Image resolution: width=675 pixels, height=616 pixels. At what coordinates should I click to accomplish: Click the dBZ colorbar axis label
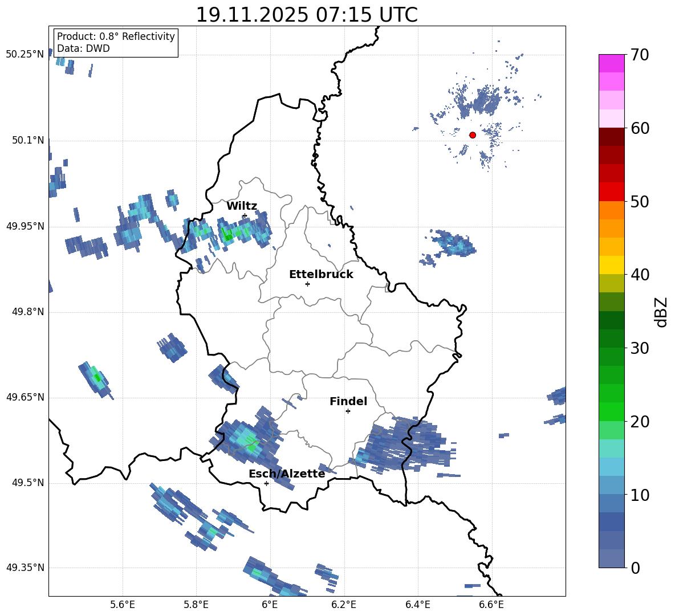click(x=661, y=311)
